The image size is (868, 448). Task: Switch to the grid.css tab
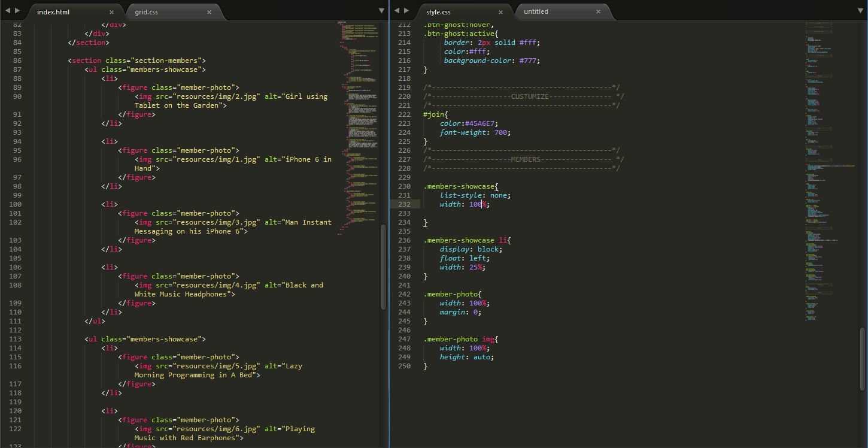click(x=147, y=12)
